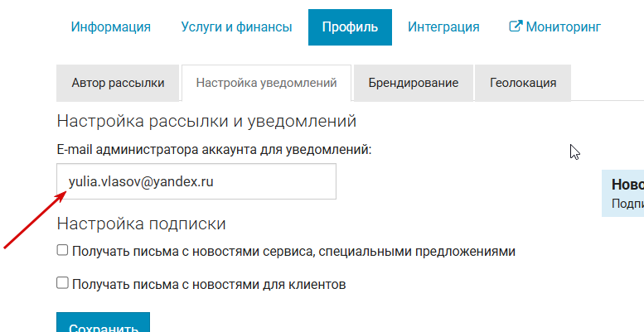Click label text 'Получать письма с новостями сервиса'

coord(191,251)
